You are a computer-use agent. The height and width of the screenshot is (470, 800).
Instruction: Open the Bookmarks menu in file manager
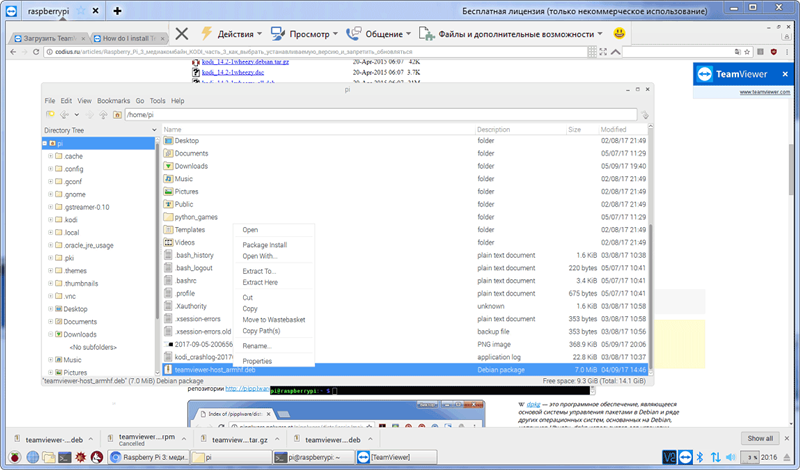113,101
